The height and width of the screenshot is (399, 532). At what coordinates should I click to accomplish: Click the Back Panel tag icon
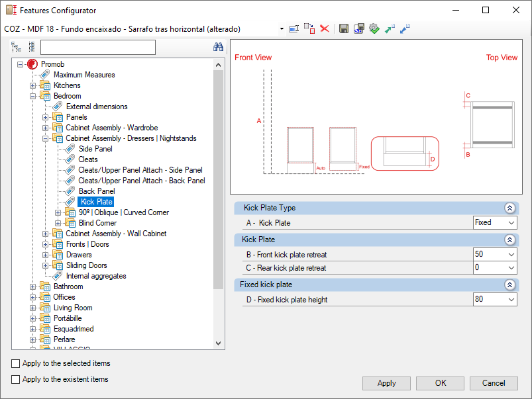click(x=70, y=191)
